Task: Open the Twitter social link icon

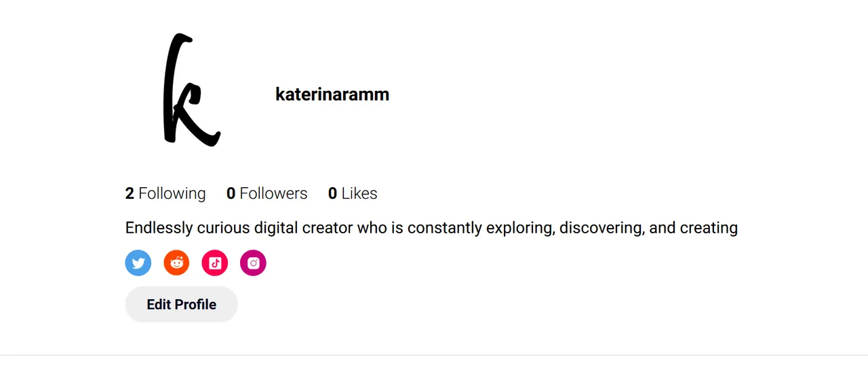Action: [138, 263]
